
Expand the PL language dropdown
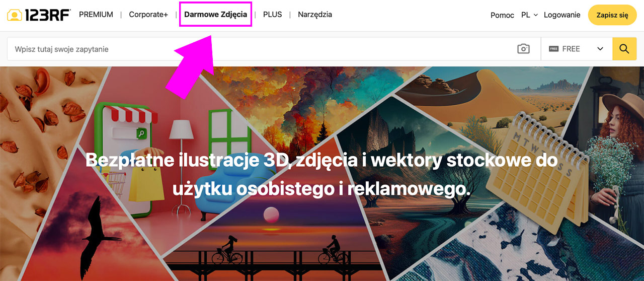(x=529, y=15)
